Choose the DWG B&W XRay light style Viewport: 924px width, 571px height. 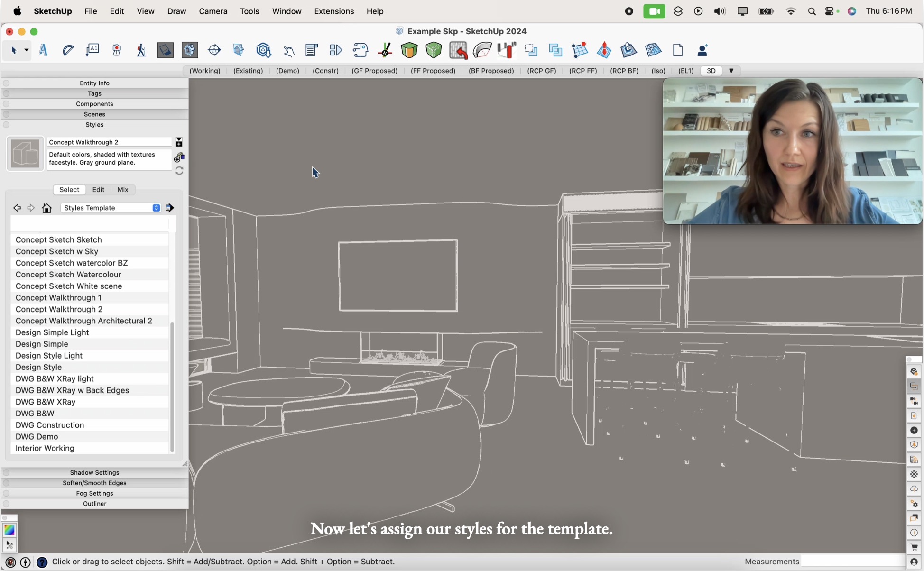pyautogui.click(x=55, y=379)
